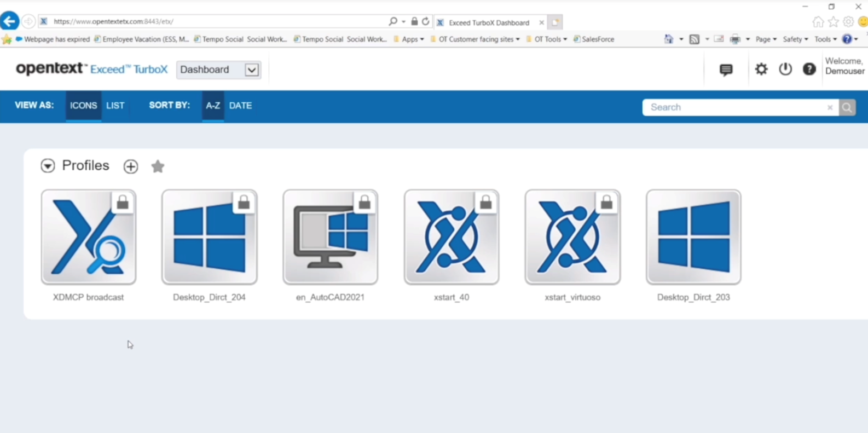Open the Tools menu
The width and height of the screenshot is (868, 433).
(825, 39)
